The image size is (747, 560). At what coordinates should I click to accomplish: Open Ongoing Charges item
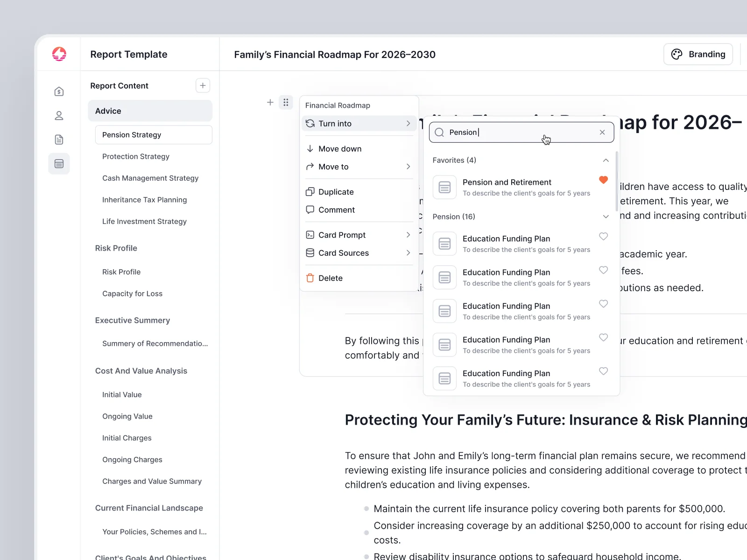tap(133, 460)
